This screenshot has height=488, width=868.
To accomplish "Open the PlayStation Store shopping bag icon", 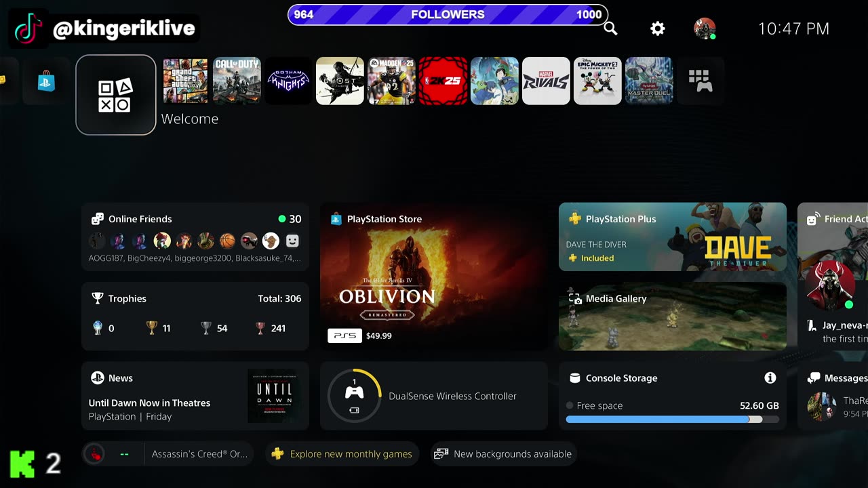I will click(x=46, y=81).
